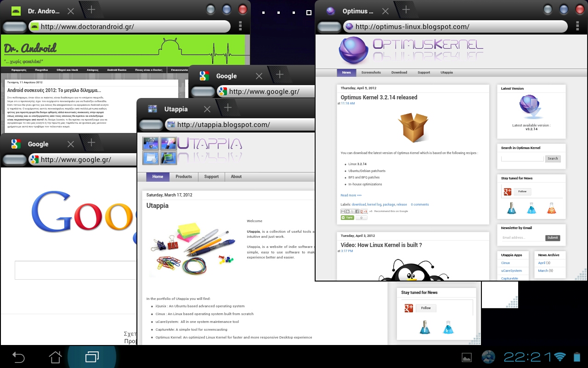Tap the battery icon in the system bar

pyautogui.click(x=577, y=356)
